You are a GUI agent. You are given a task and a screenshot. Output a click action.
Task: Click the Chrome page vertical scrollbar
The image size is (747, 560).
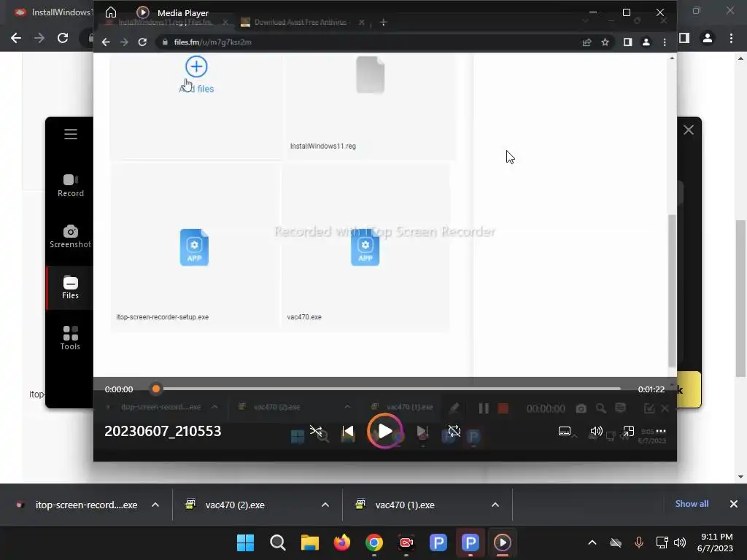(x=740, y=298)
